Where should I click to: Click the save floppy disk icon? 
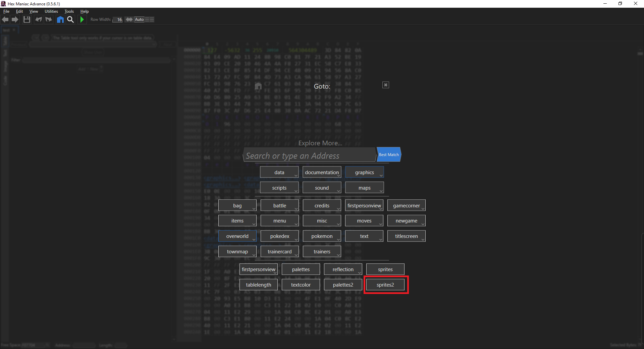[27, 19]
